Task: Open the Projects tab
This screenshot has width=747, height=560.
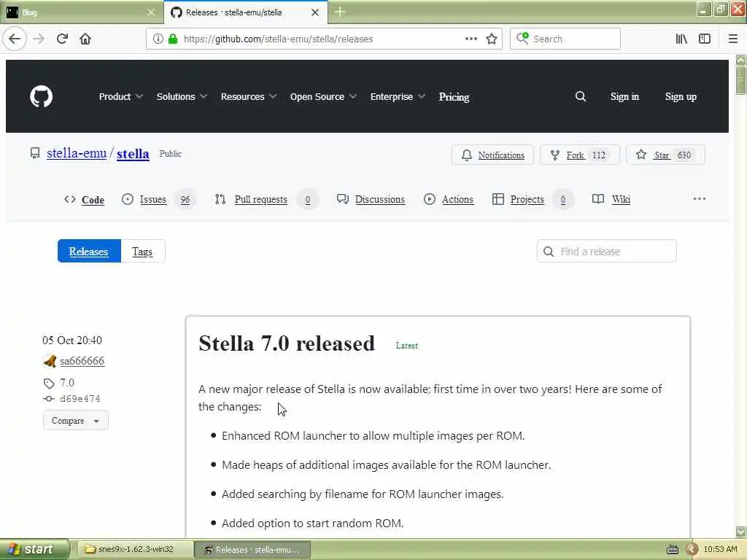Action: (x=532, y=200)
